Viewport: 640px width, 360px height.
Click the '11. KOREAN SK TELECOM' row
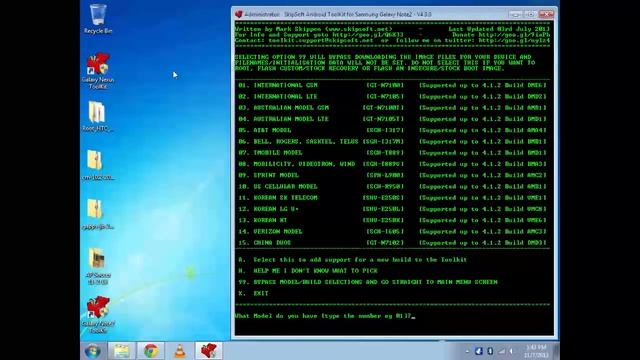pos(393,198)
